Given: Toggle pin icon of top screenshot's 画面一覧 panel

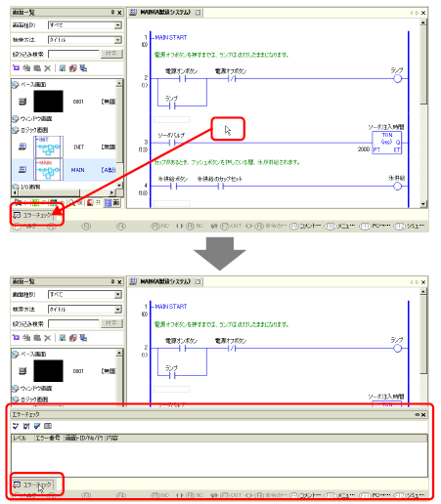Looking at the screenshot, I should [x=112, y=13].
